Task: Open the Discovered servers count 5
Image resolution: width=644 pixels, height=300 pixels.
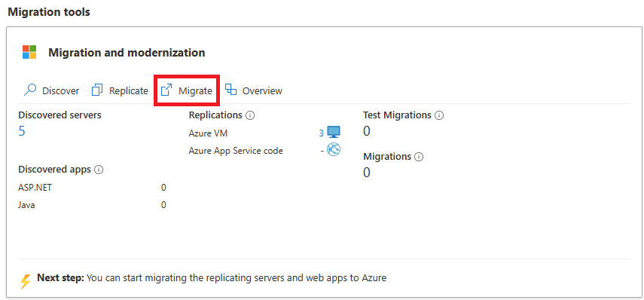Action: click(x=22, y=131)
